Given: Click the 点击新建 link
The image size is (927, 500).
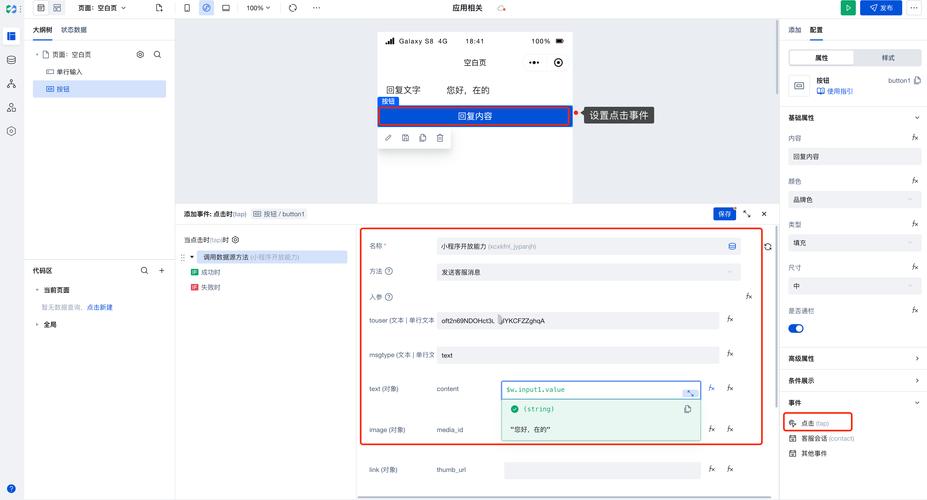Looking at the screenshot, I should click(99, 307).
